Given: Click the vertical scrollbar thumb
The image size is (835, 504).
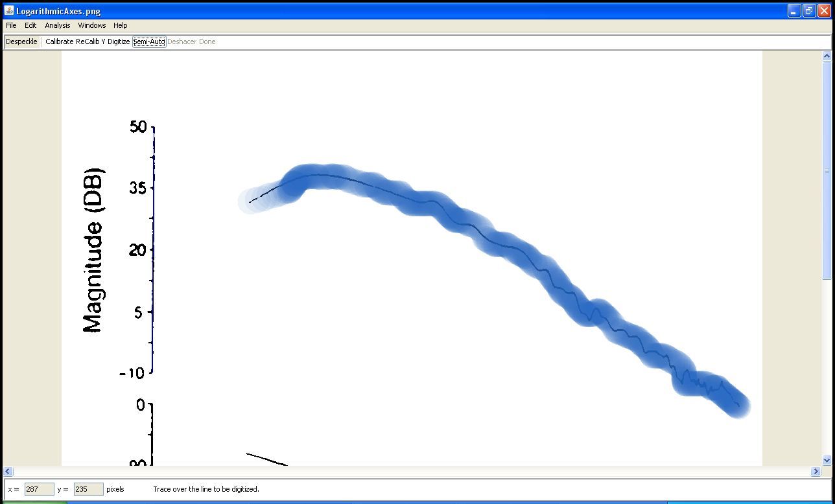Looking at the screenshot, I should pyautogui.click(x=827, y=171).
